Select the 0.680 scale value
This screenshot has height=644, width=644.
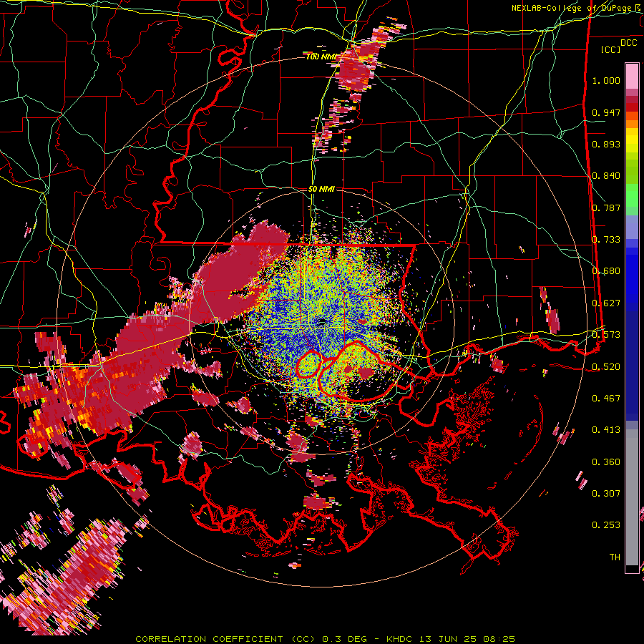pyautogui.click(x=606, y=271)
